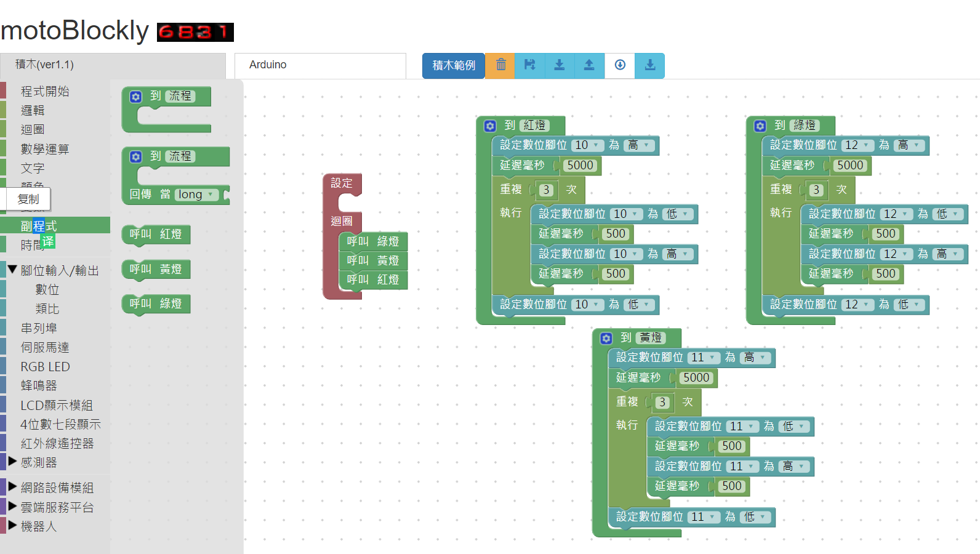
Task: Select the 邏輯 category
Action: [x=33, y=110]
